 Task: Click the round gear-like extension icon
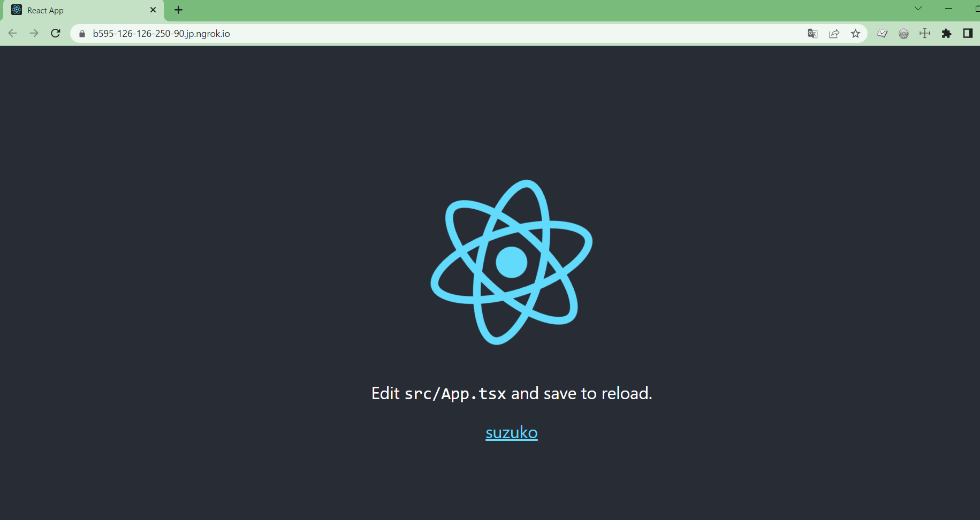pos(903,34)
